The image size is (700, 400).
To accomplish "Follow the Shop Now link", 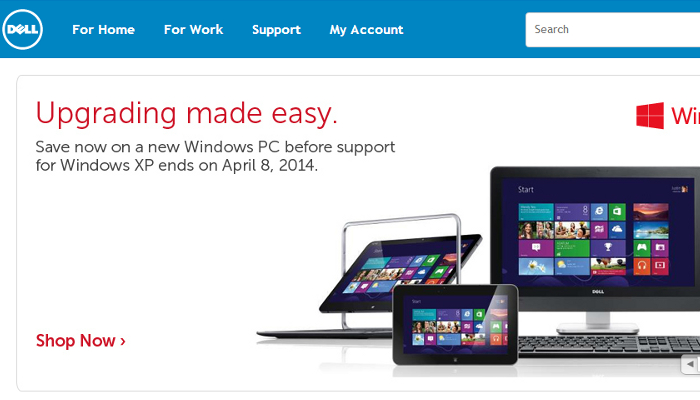I will coord(81,341).
